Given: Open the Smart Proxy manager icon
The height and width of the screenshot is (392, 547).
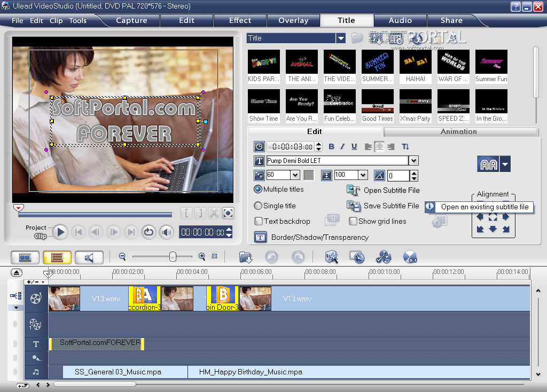Looking at the screenshot, I should pos(331,257).
